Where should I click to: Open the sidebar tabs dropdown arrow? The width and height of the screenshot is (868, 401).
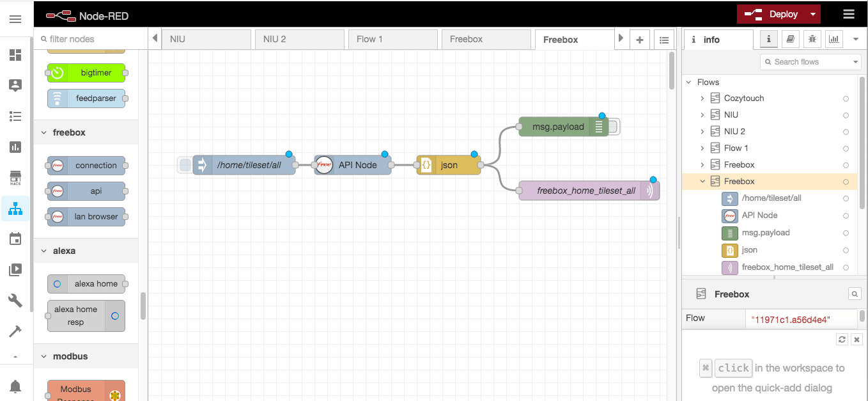coord(856,39)
